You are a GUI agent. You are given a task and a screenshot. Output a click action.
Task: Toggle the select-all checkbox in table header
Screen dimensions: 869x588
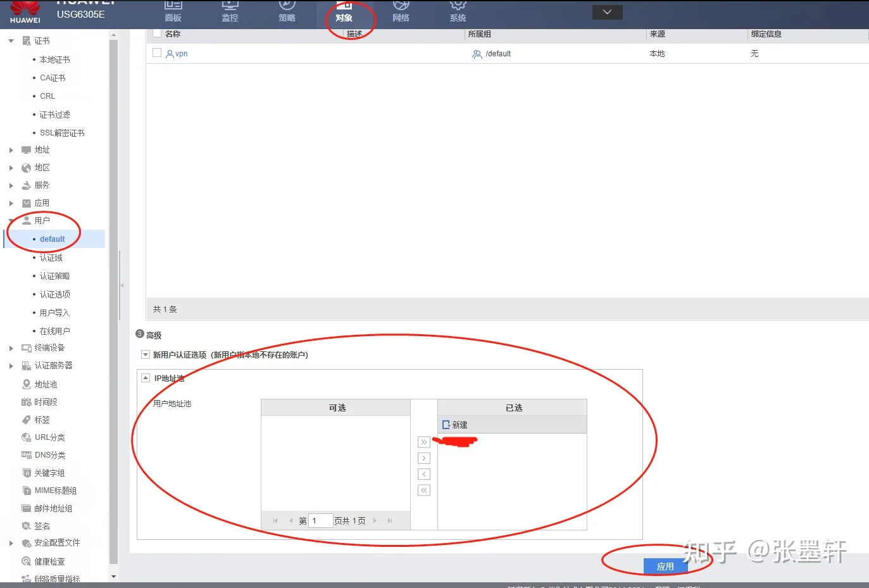157,34
